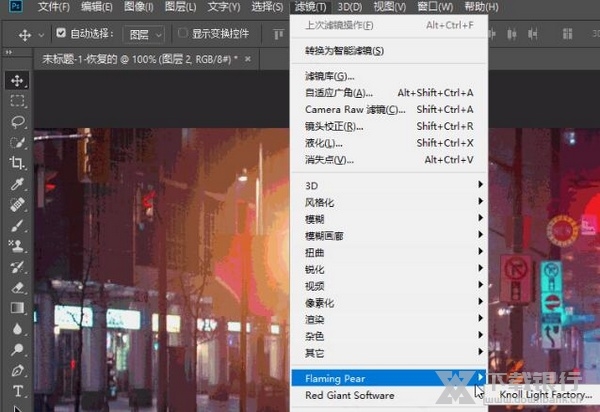Open the 选择(S) menu
600x412 pixels.
267,7
